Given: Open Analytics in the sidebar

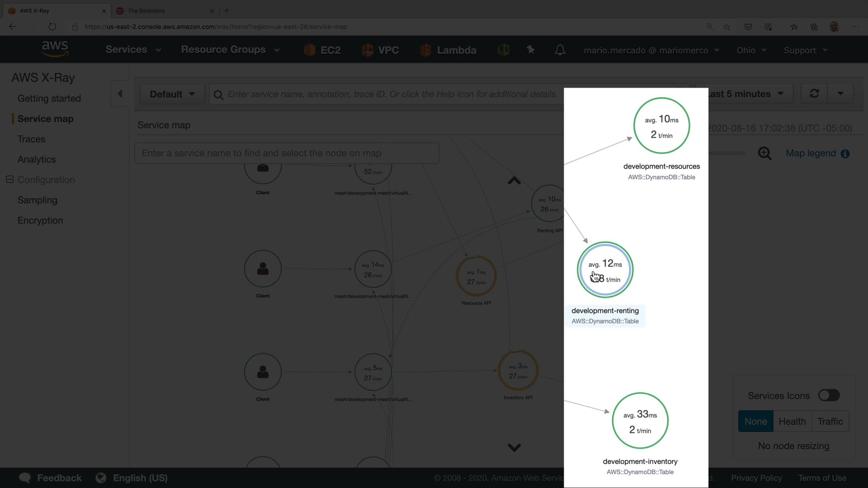Looking at the screenshot, I should tap(37, 160).
